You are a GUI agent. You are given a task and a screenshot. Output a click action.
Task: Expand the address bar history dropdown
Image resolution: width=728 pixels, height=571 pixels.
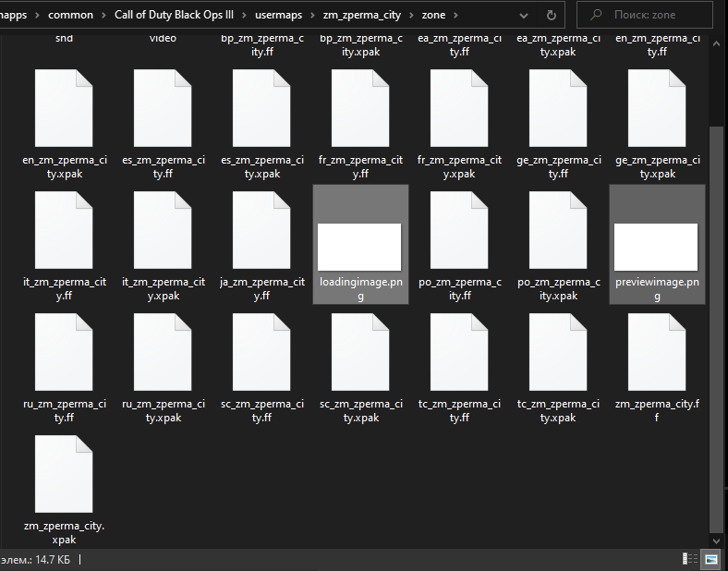[x=524, y=16]
